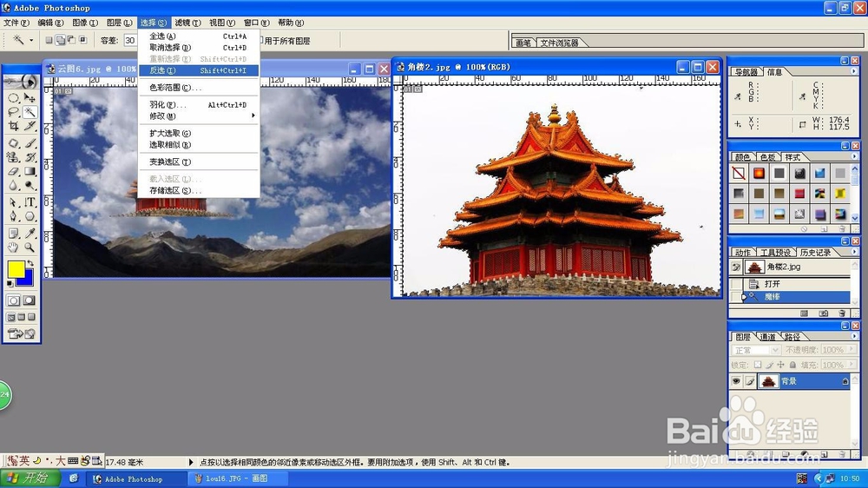Open the 正常 blend mode dropdown
The height and width of the screenshot is (488, 868).
coord(775,350)
